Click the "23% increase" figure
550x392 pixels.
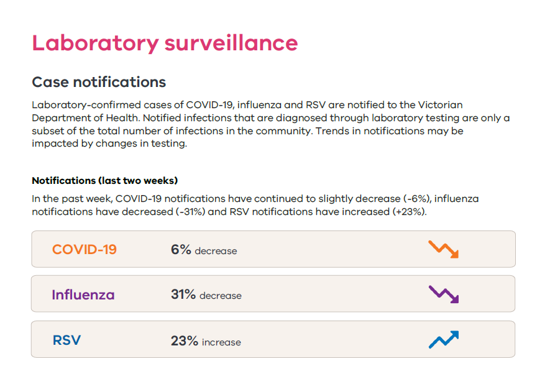(x=206, y=341)
